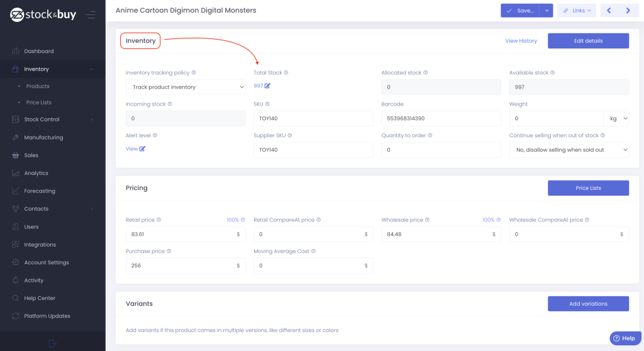Expand the Save button dropdown arrow
The height and width of the screenshot is (351, 644).
point(547,11)
